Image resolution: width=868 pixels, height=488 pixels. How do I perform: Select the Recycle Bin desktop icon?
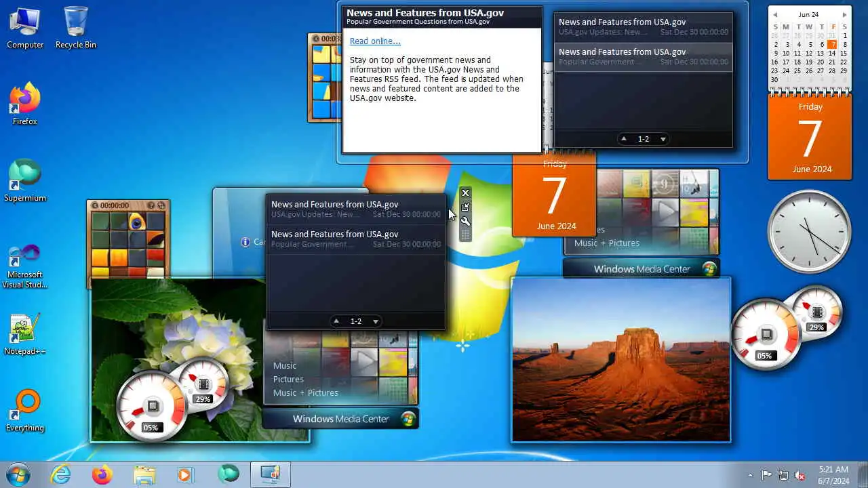76,28
